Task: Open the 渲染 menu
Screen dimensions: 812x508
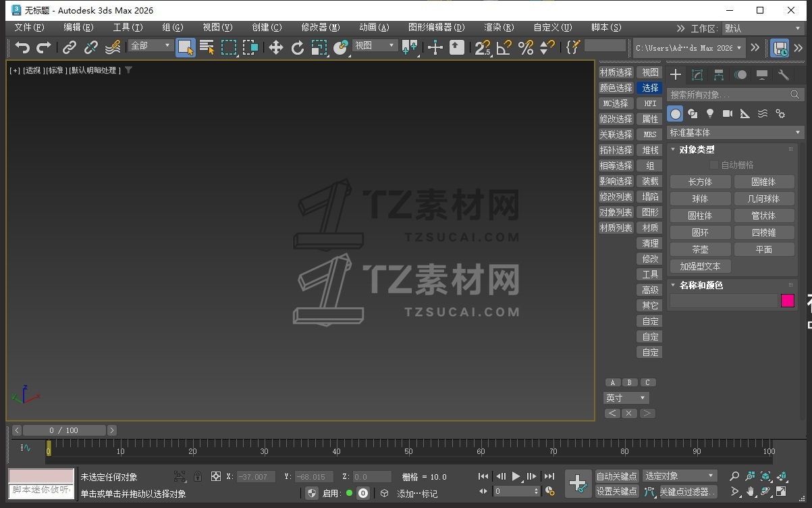Action: point(499,28)
